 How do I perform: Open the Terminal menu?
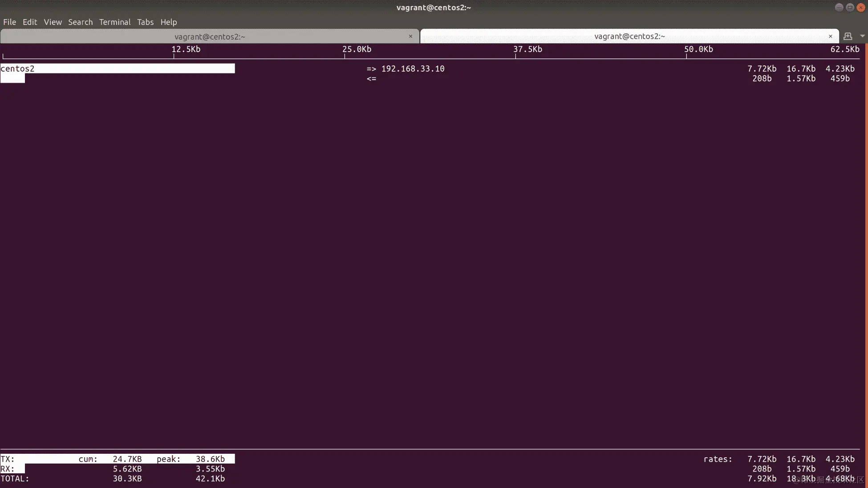tap(114, 22)
